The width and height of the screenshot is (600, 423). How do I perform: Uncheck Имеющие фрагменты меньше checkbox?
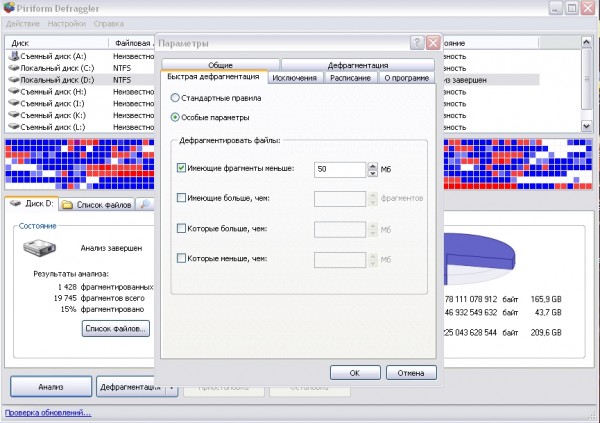click(x=181, y=168)
